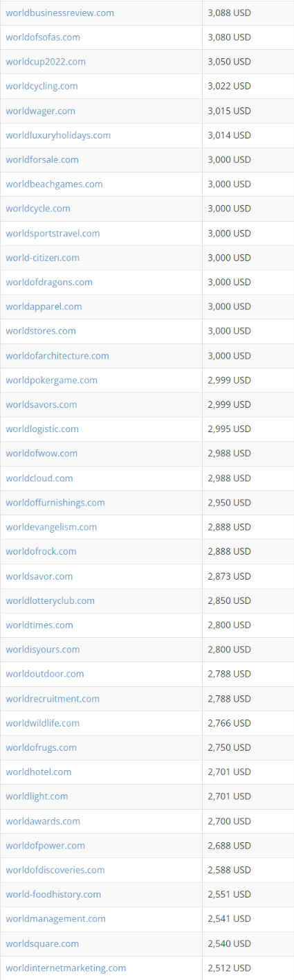This screenshot has width=294, height=980.
Task: Open worldevangelism.com link
Action: pyautogui.click(x=51, y=527)
